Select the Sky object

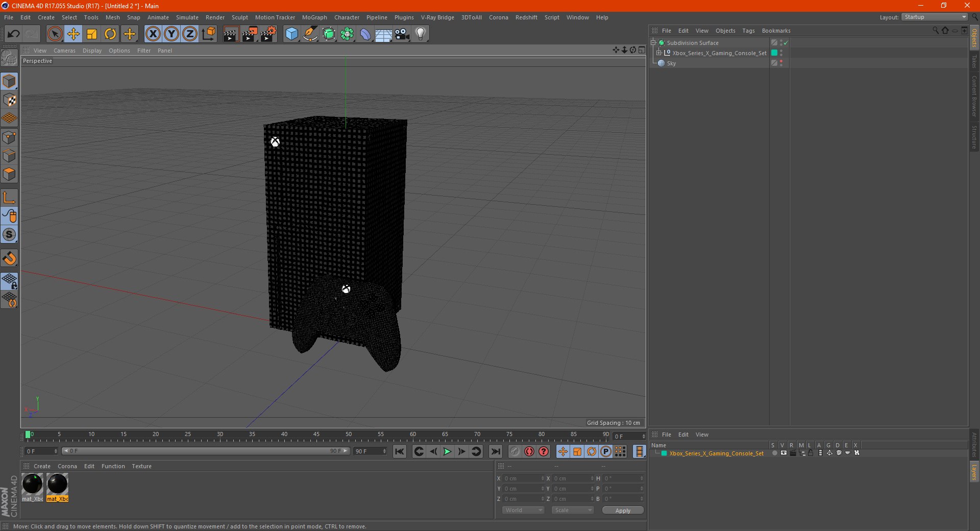671,63
